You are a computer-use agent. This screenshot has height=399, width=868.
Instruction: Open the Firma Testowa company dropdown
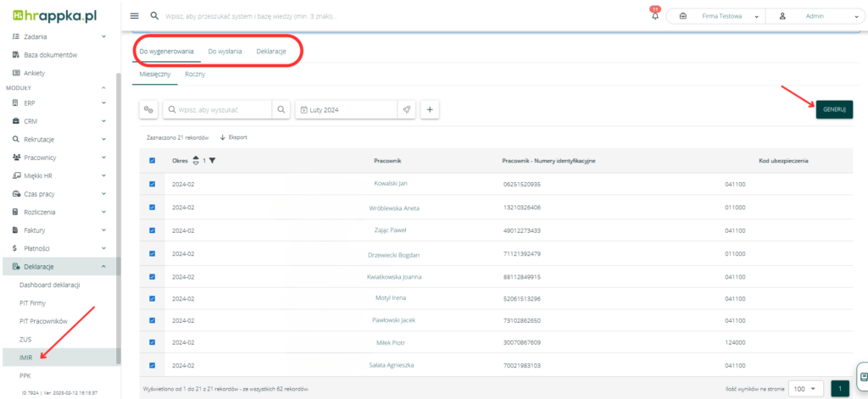click(716, 16)
